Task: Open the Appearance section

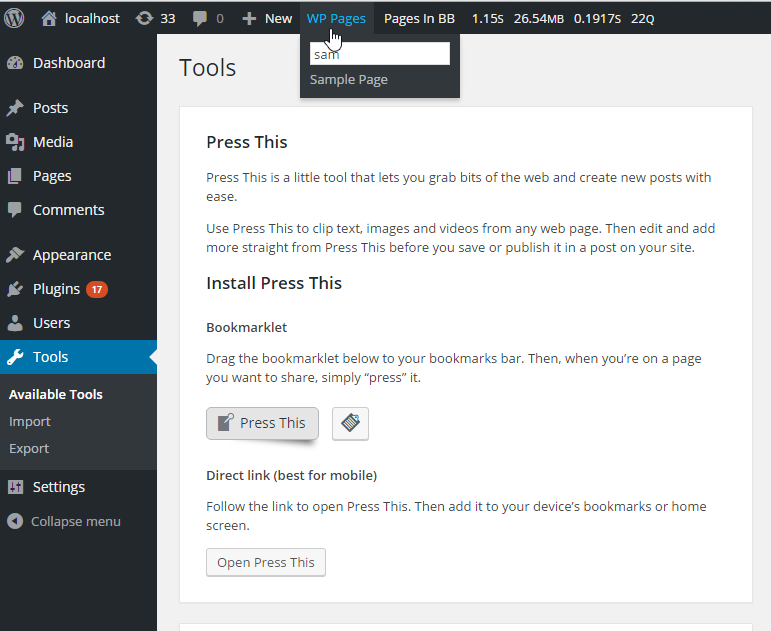Action: click(72, 255)
